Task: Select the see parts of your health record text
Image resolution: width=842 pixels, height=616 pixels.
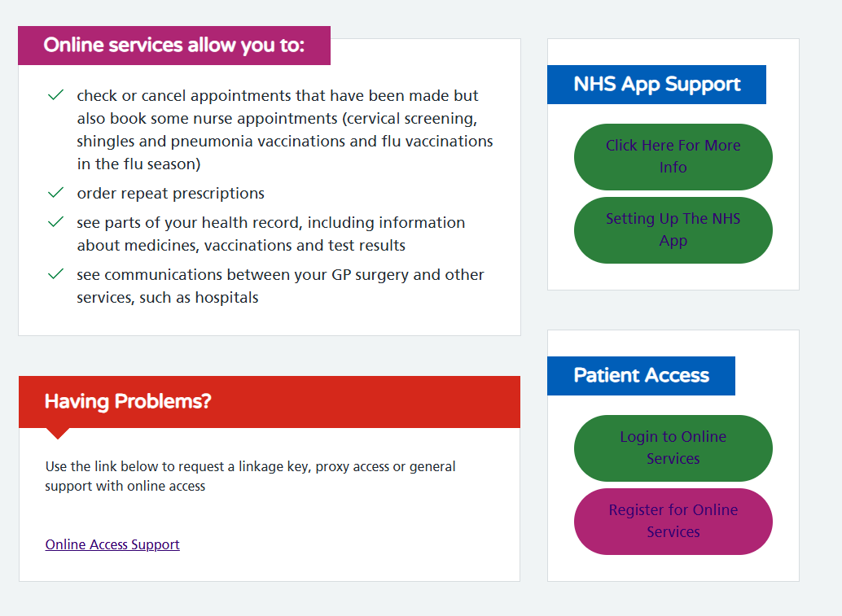Action: click(271, 223)
